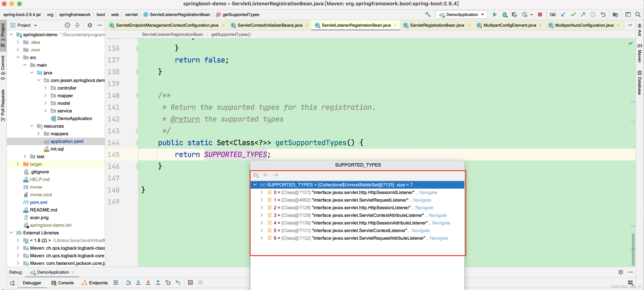
Task: Click the Rerun DemoApplication debug icon
Action: [x=12, y=283]
